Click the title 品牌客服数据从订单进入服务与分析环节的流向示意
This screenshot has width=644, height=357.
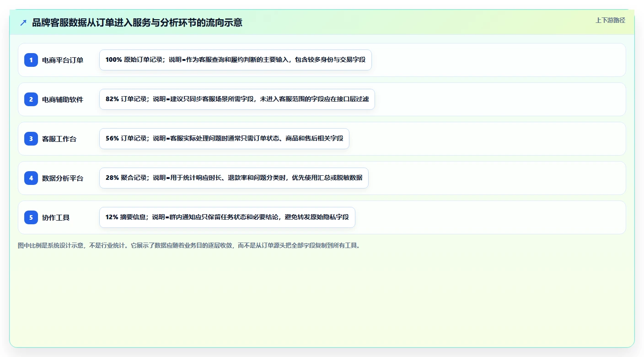137,23
